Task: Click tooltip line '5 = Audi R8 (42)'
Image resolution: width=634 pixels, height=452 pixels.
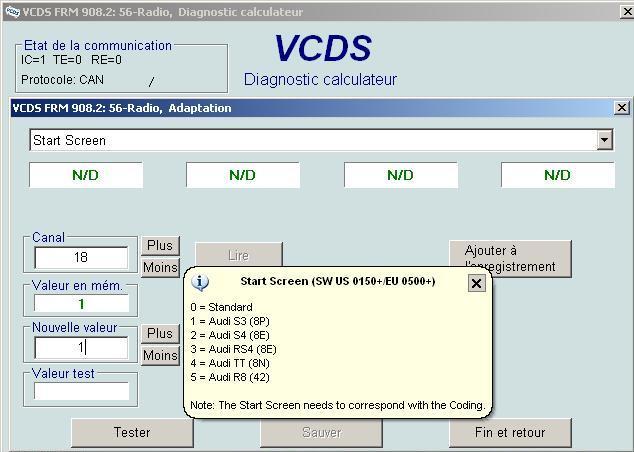Action: [230, 377]
